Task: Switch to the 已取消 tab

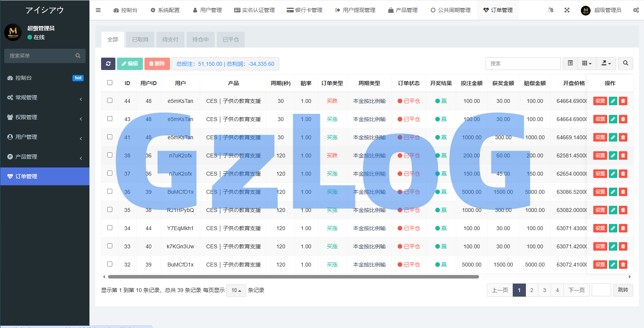Action: click(x=140, y=39)
